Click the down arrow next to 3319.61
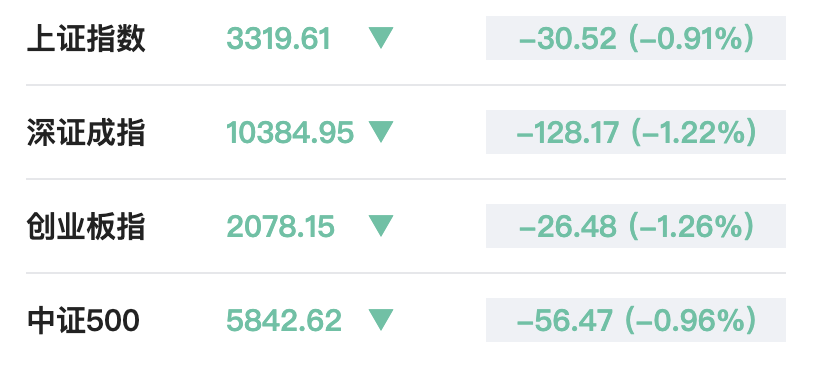 381,38
